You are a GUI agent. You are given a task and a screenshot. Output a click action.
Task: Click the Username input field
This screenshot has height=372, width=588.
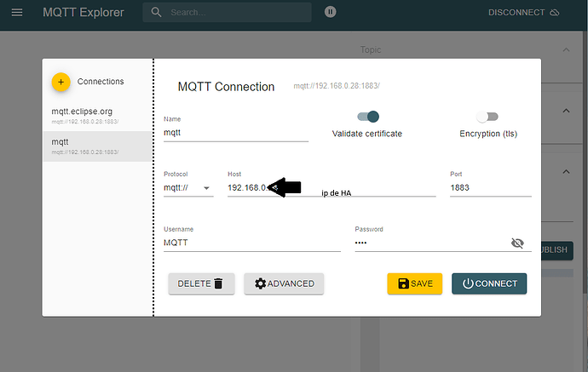coord(252,243)
